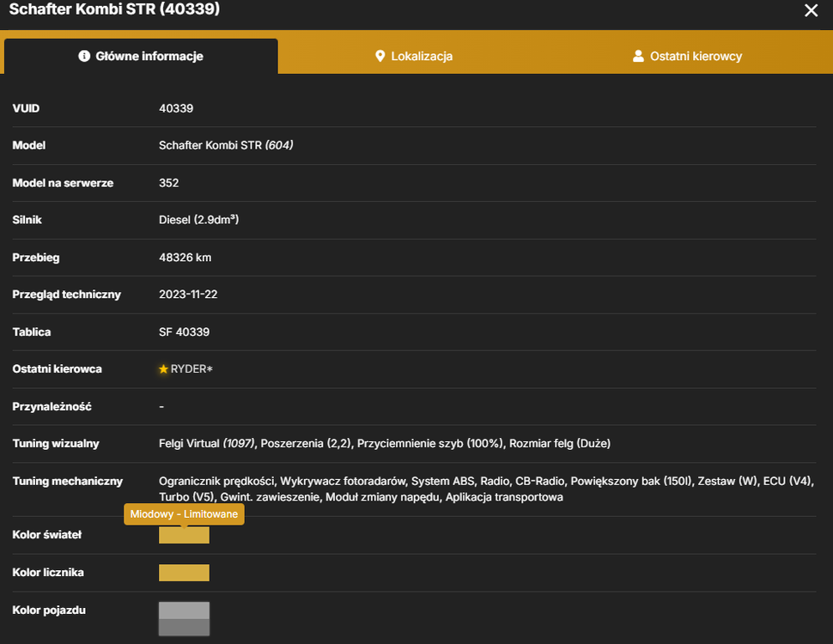This screenshot has height=644, width=833.
Task: Click the Miodowy - Limitowane tooltip
Action: coord(184,513)
